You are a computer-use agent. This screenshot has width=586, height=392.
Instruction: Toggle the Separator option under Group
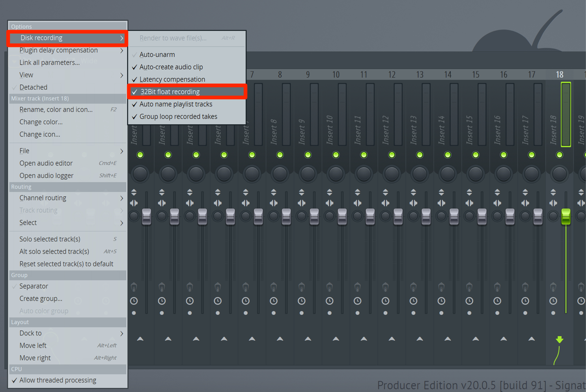point(67,286)
